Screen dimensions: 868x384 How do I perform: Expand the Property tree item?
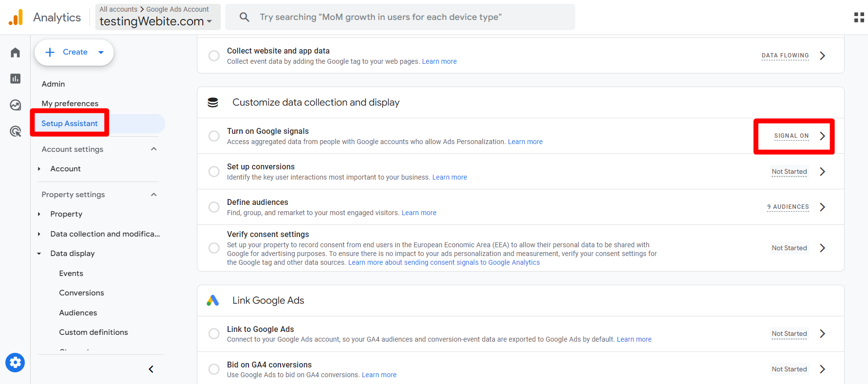pos(39,214)
